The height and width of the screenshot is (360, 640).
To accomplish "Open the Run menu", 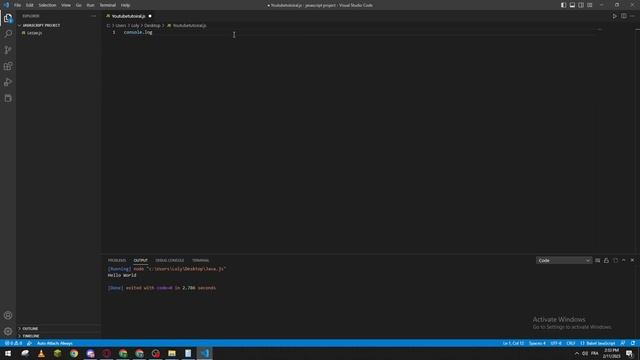I will [x=90, y=5].
